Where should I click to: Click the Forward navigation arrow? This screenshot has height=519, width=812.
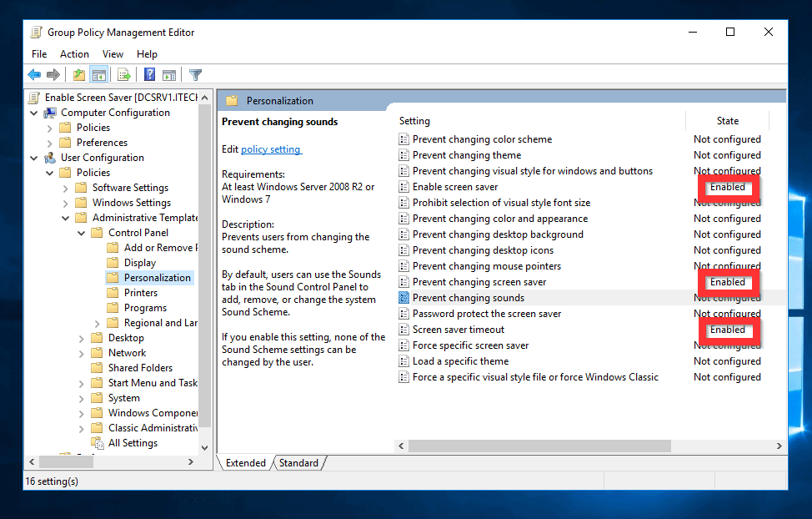coord(53,74)
